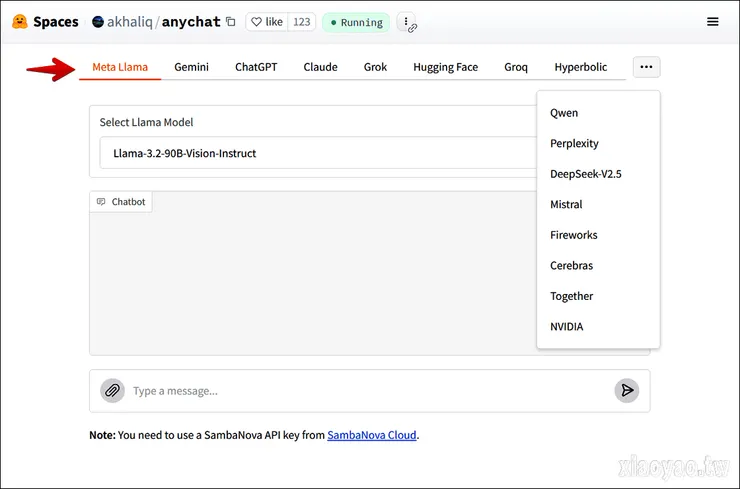Select the Hyperbolic tab
This screenshot has height=489, width=740.
pos(580,67)
